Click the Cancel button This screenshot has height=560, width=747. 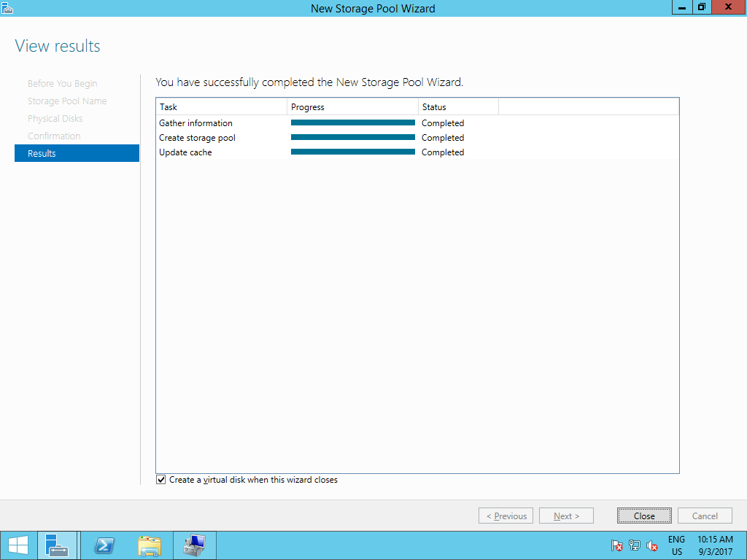[x=705, y=516]
